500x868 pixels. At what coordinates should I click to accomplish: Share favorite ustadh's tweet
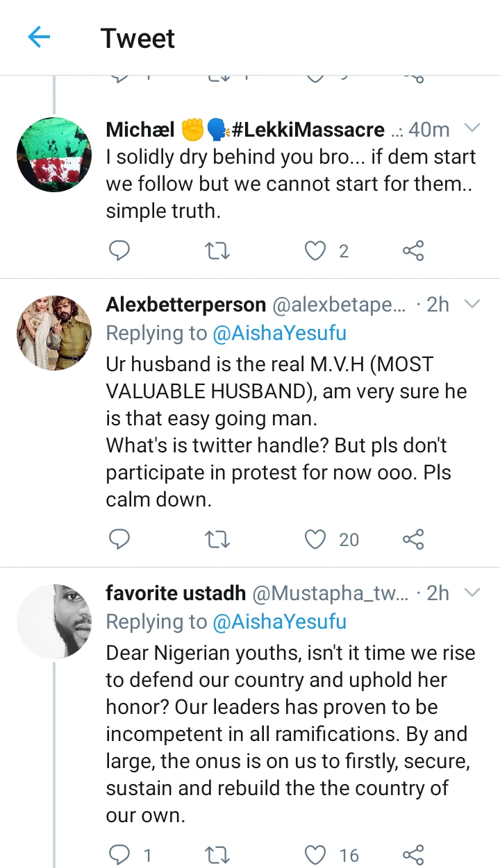point(413,854)
